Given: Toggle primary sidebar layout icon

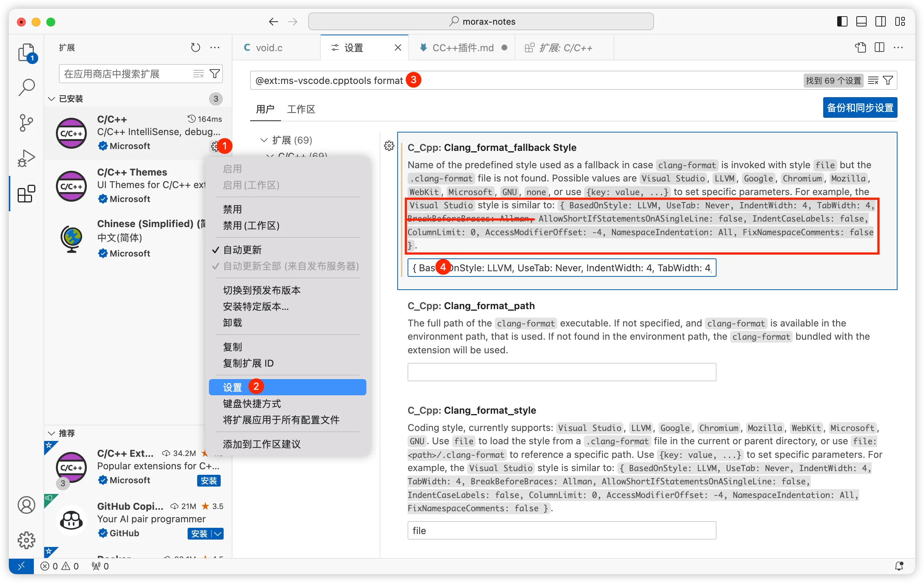Looking at the screenshot, I should pos(842,21).
